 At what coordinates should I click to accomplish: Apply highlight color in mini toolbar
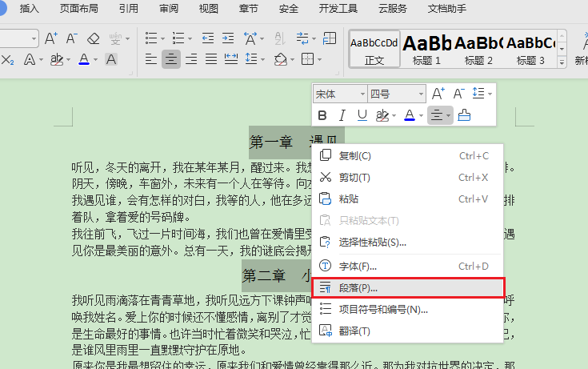click(x=382, y=115)
